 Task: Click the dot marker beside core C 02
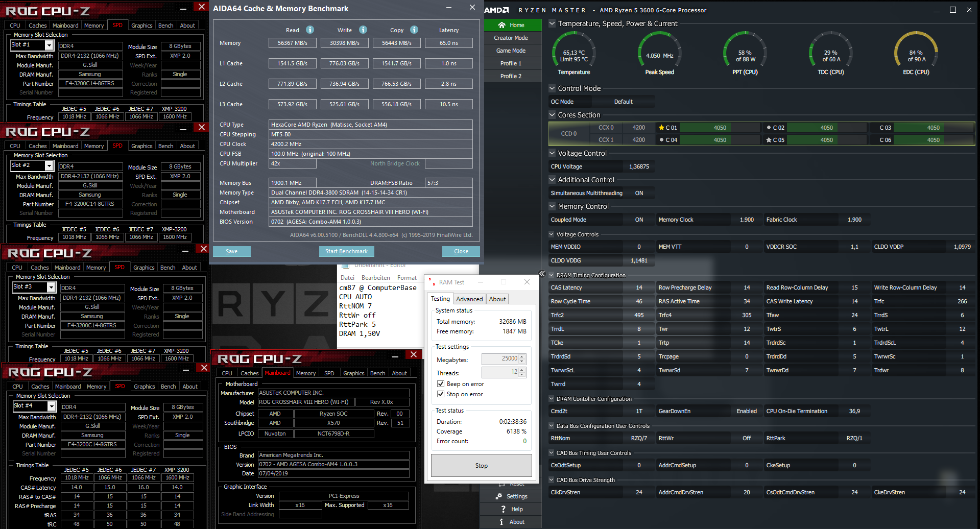tap(769, 128)
